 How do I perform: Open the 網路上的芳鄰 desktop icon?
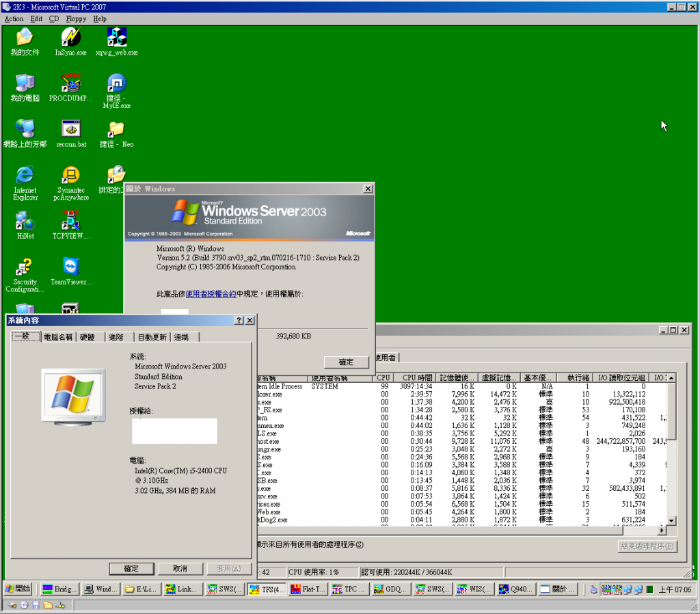point(25,133)
